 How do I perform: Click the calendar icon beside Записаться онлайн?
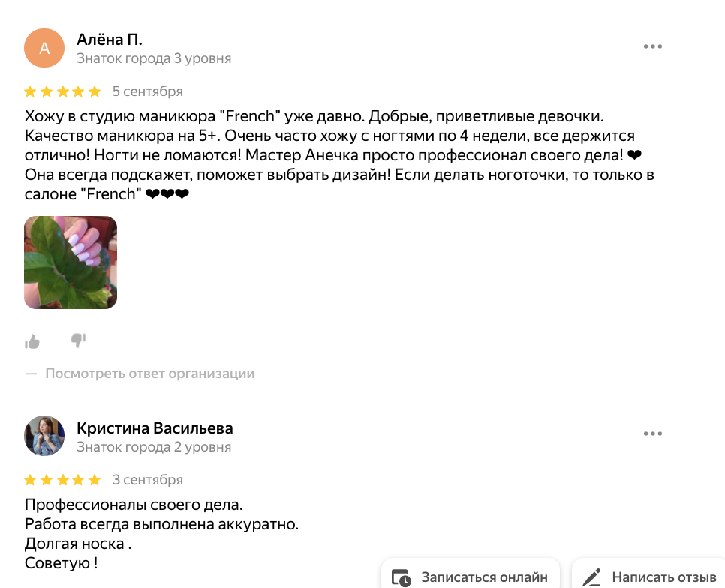coord(401,577)
